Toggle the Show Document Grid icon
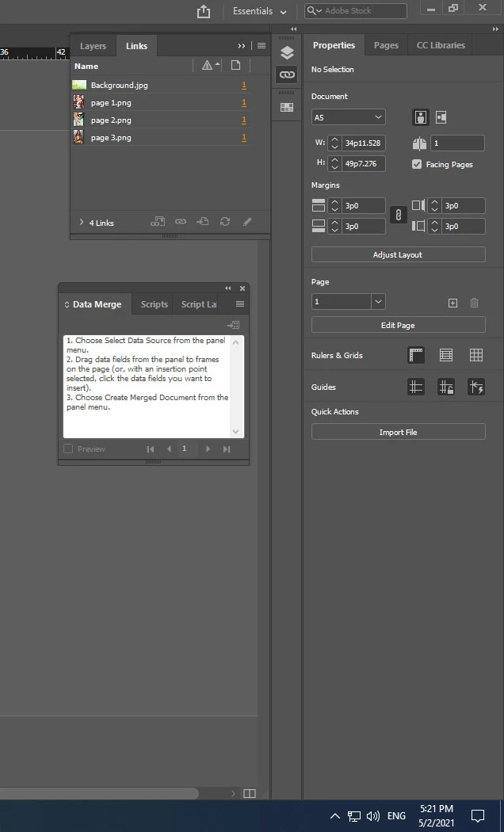The width and height of the screenshot is (504, 832). tap(476, 356)
